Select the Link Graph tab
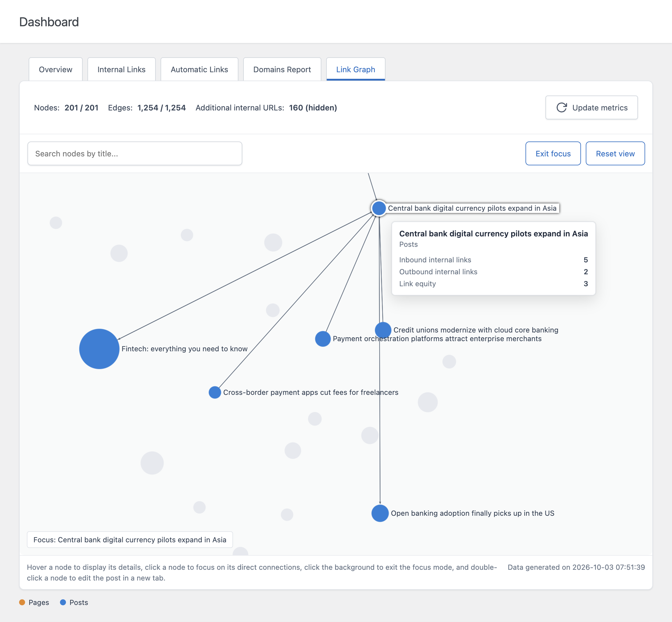Viewport: 672px width, 622px height. coord(356,69)
